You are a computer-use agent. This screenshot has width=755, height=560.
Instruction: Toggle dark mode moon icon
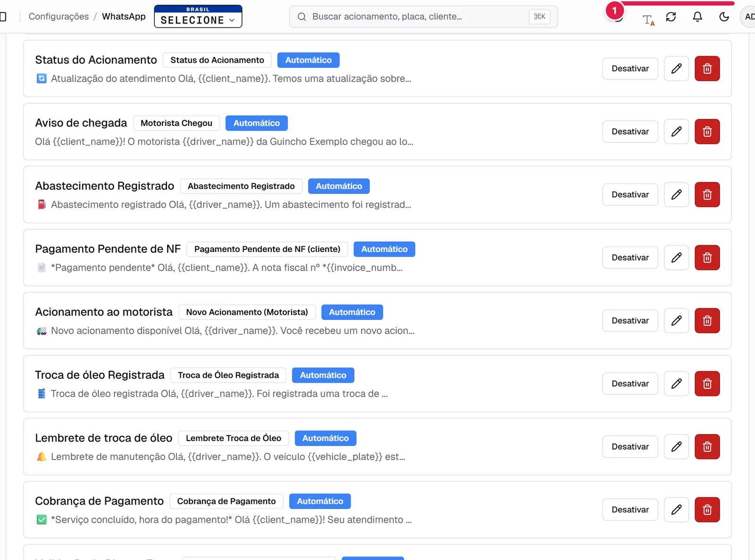724,17
